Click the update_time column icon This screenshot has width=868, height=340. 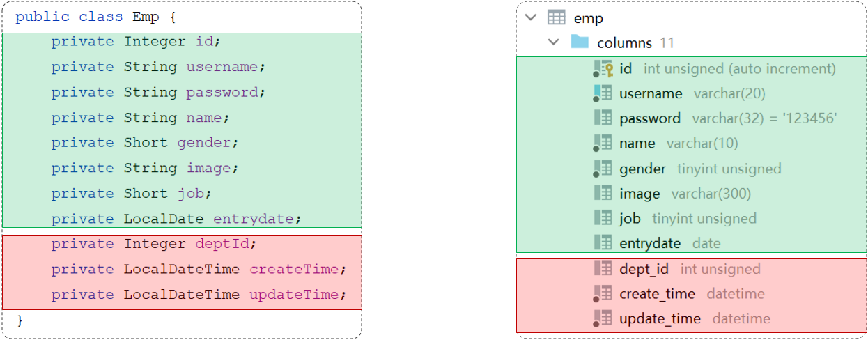coord(603,319)
